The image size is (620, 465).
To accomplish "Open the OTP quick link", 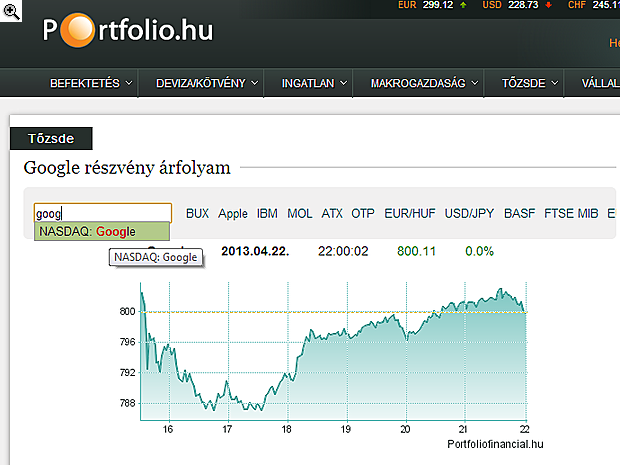I will coord(363,214).
